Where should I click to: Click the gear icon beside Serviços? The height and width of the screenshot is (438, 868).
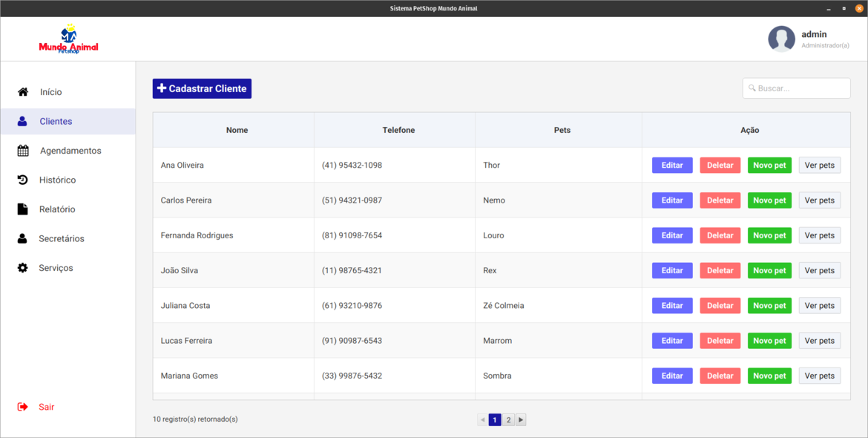point(23,268)
